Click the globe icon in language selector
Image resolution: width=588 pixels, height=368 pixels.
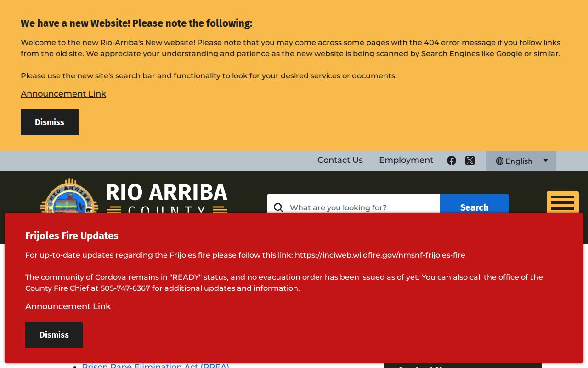(x=500, y=161)
